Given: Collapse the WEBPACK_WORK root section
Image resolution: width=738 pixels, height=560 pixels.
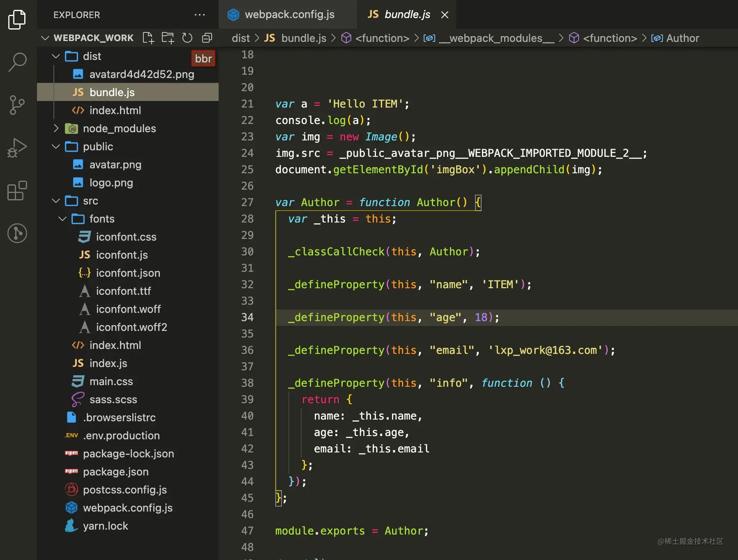Looking at the screenshot, I should click(x=45, y=38).
